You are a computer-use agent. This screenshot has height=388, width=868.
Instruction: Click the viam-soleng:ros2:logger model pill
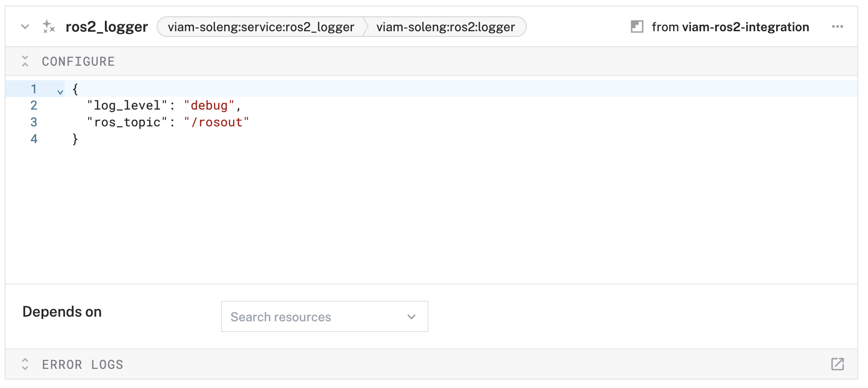pos(446,27)
